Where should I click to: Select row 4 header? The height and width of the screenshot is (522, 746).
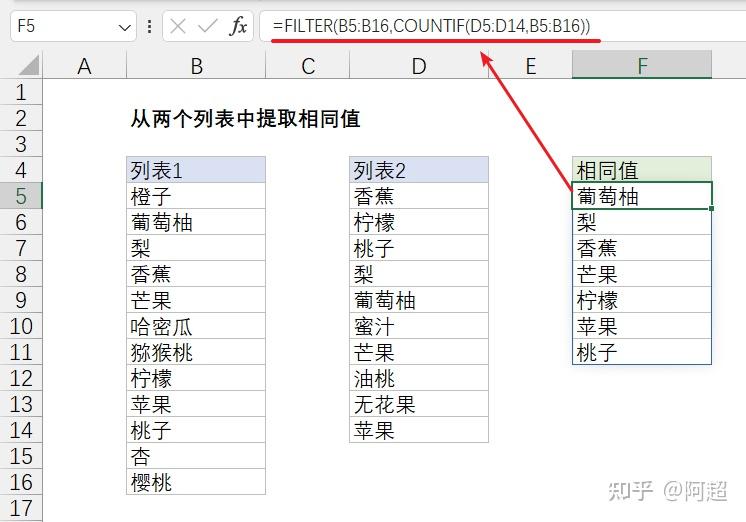coord(21,170)
